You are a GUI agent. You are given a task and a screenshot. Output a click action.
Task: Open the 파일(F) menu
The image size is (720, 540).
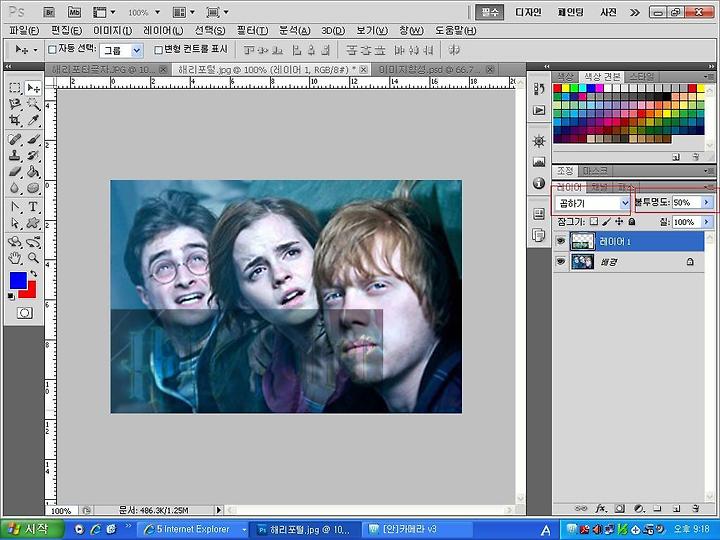click(x=24, y=31)
